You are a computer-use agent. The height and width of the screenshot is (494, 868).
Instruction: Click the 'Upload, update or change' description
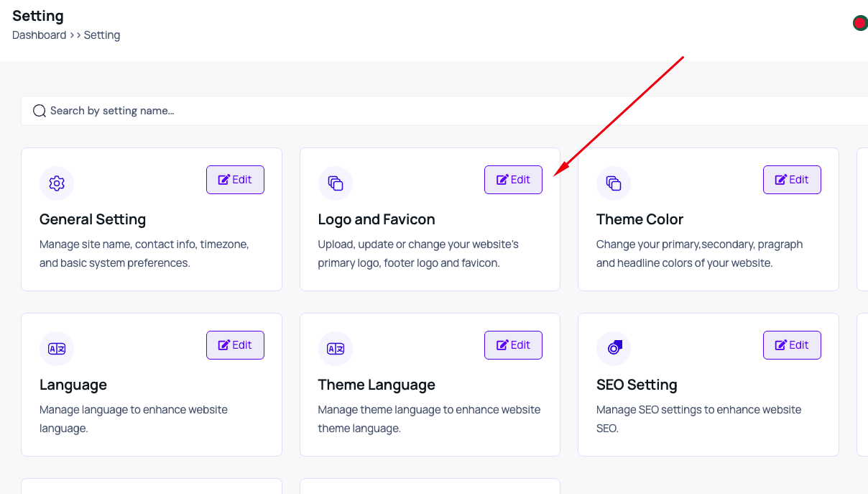(418, 254)
